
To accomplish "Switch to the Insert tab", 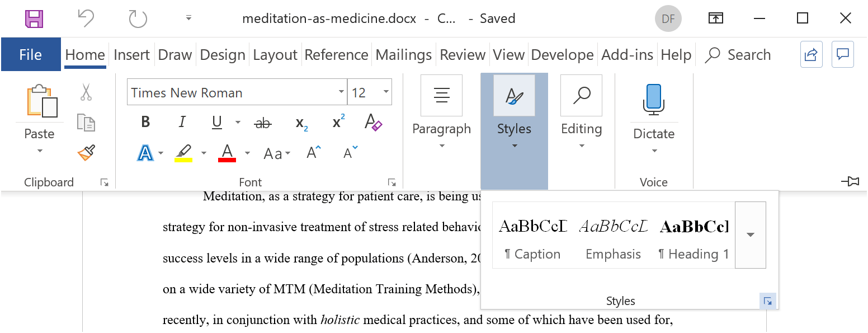I will coord(131,55).
